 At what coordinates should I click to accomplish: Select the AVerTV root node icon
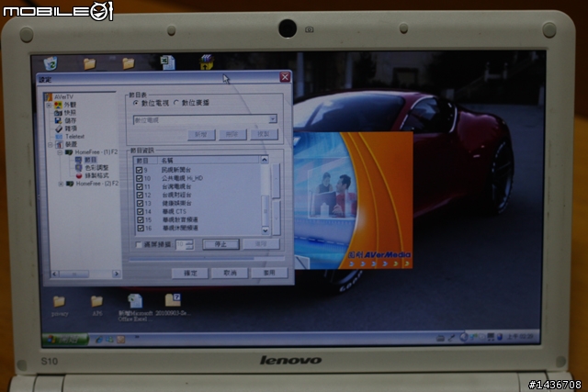[x=49, y=97]
